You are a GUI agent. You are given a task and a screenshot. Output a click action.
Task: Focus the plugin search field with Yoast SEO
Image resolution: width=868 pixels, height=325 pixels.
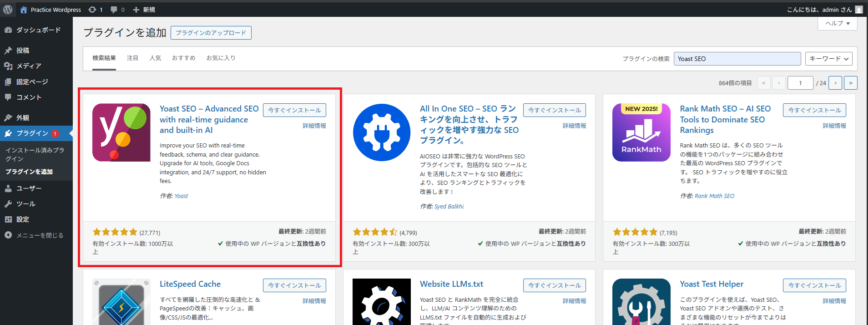[737, 59]
